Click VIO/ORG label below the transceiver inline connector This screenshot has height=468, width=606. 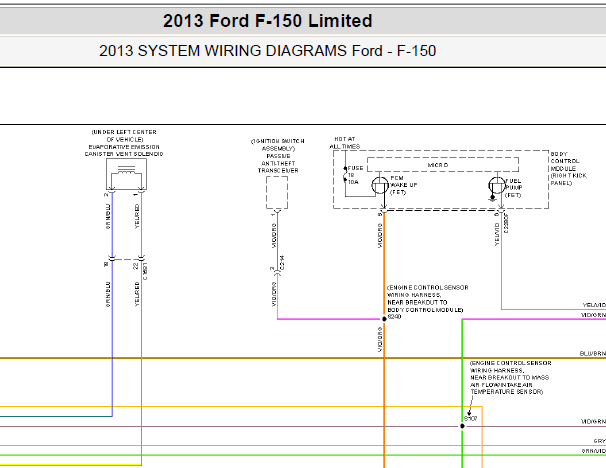(274, 294)
